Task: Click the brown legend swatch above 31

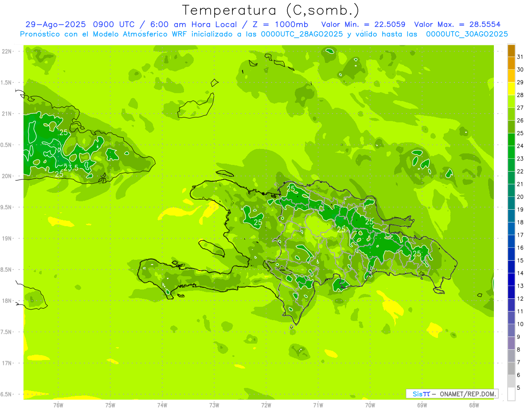Action: click(511, 51)
